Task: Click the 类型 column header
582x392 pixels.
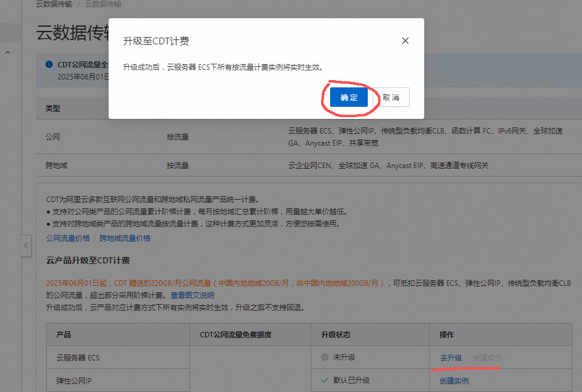Action: pyautogui.click(x=53, y=109)
